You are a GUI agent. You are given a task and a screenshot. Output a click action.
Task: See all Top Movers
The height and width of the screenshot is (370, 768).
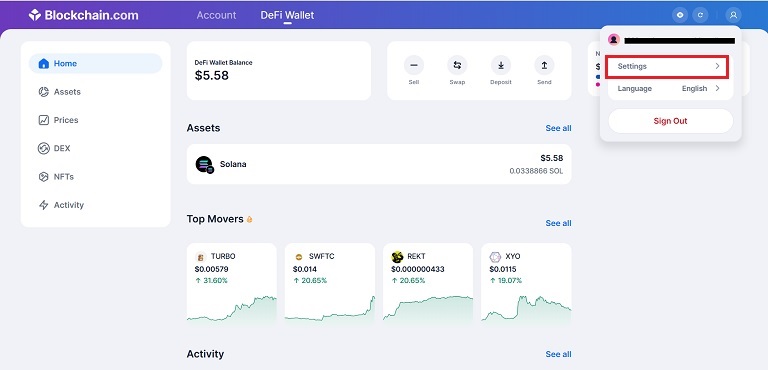click(558, 223)
